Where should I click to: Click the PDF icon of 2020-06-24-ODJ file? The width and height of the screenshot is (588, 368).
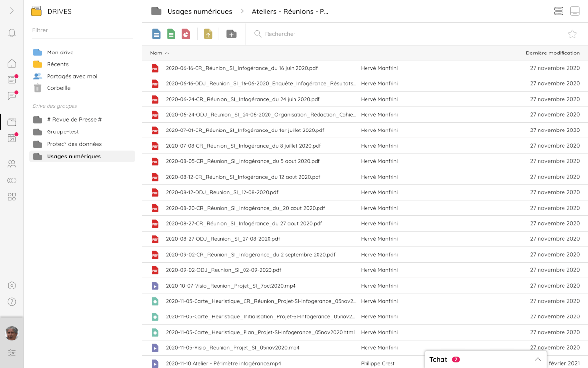pyautogui.click(x=155, y=115)
